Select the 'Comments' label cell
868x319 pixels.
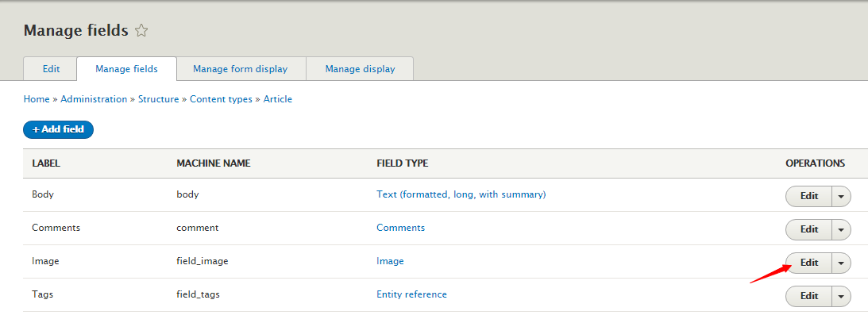pyautogui.click(x=56, y=228)
